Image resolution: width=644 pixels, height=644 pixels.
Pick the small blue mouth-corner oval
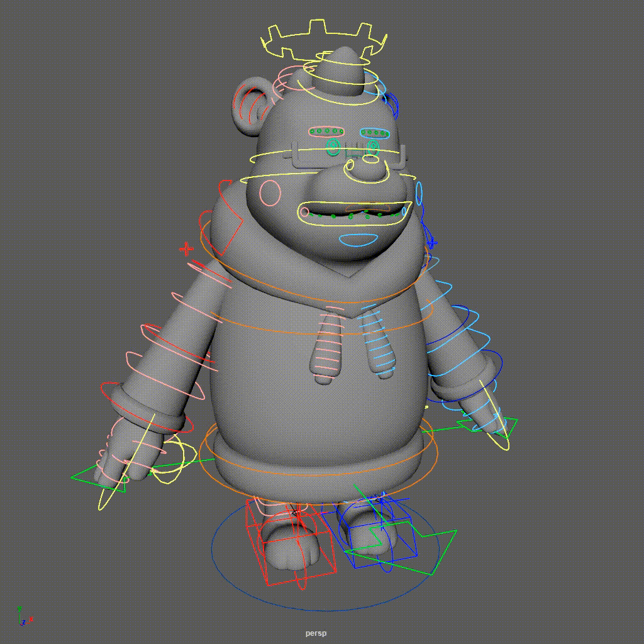[x=404, y=211]
